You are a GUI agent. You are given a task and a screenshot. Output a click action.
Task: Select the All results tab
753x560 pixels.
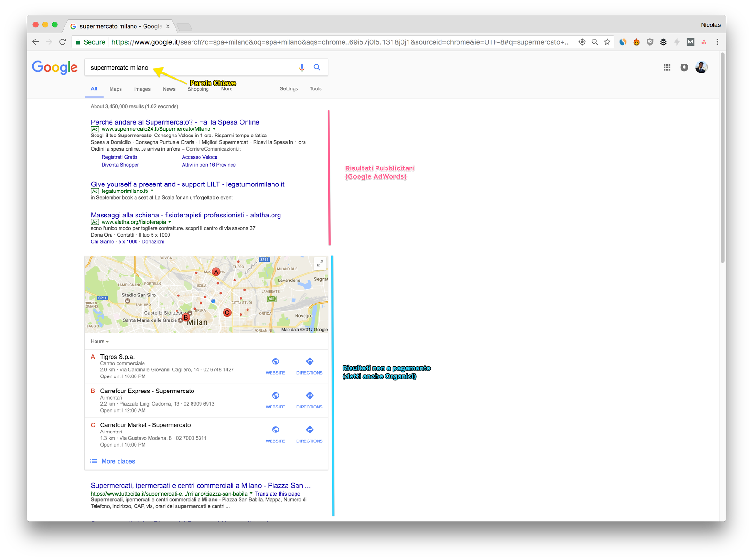coord(94,88)
